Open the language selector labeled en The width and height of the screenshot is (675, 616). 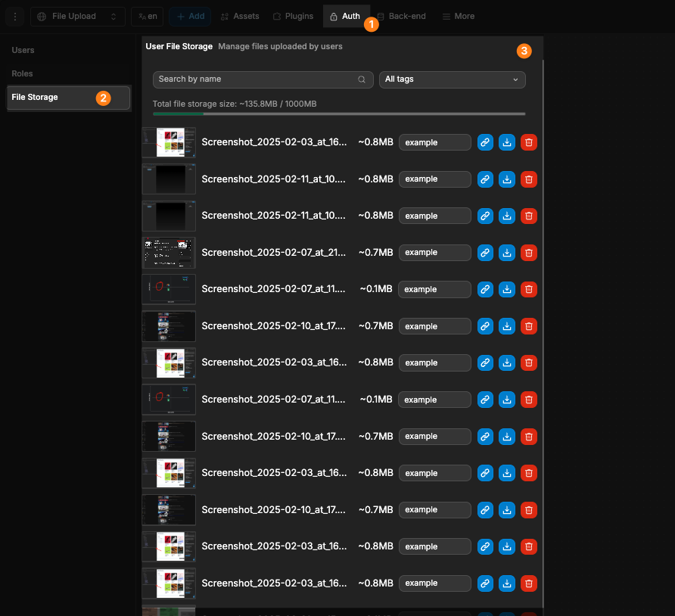click(147, 16)
